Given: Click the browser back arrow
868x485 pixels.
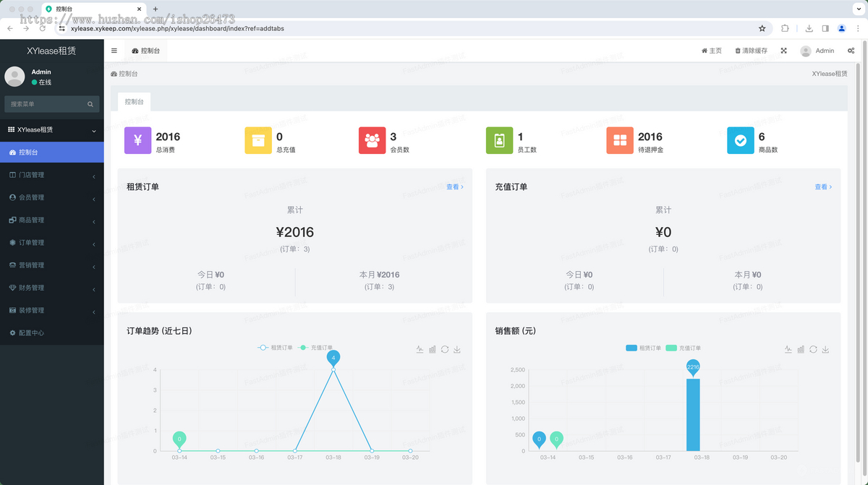Looking at the screenshot, I should pos(10,28).
